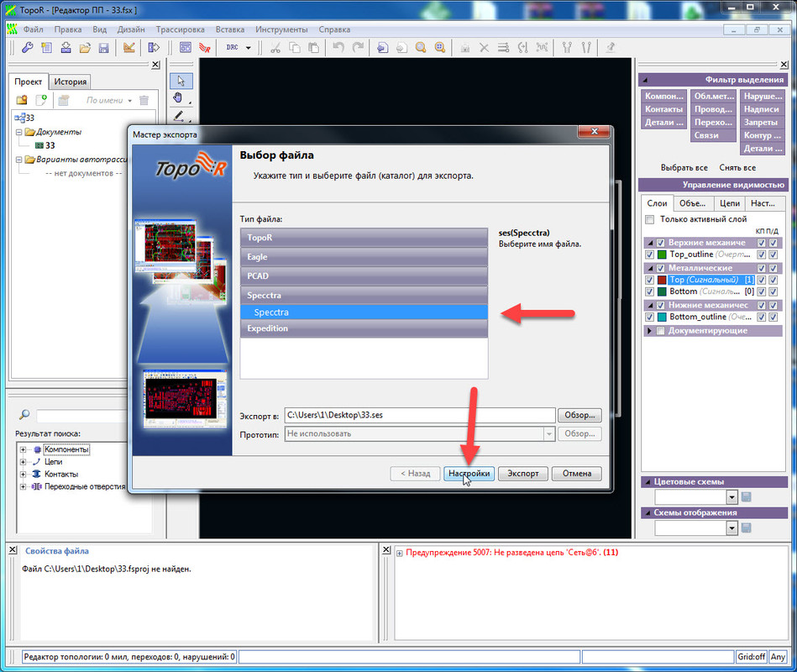This screenshot has height=672, width=797.
Task: Click Снять все in selection filter
Action: click(x=737, y=167)
